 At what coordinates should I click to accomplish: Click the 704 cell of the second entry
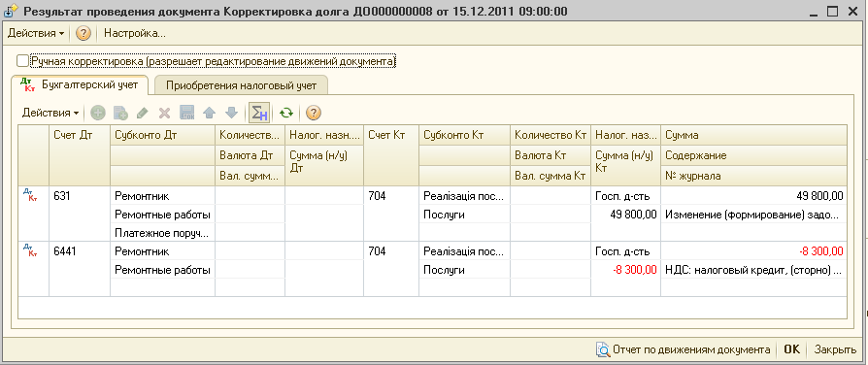point(391,250)
